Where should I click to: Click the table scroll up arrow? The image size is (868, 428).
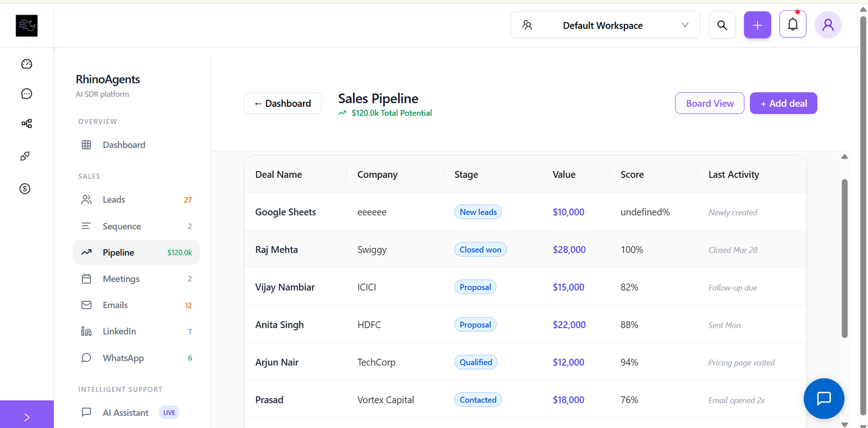click(x=845, y=157)
